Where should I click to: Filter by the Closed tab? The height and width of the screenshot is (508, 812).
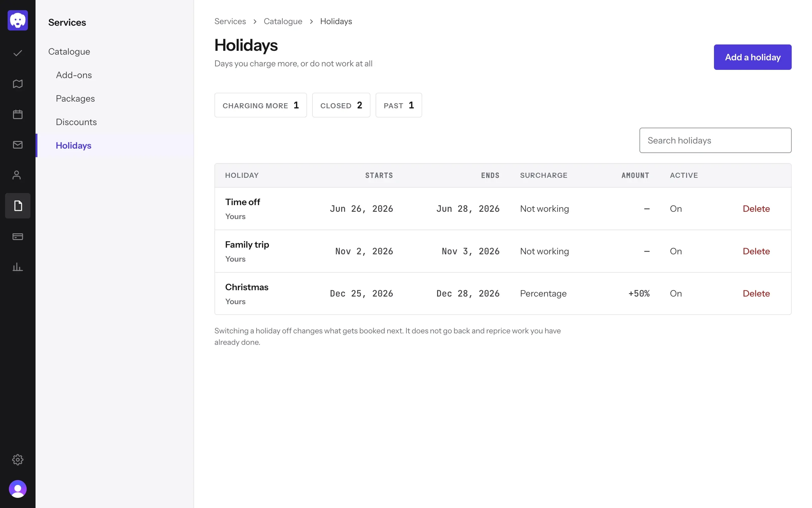click(x=341, y=105)
